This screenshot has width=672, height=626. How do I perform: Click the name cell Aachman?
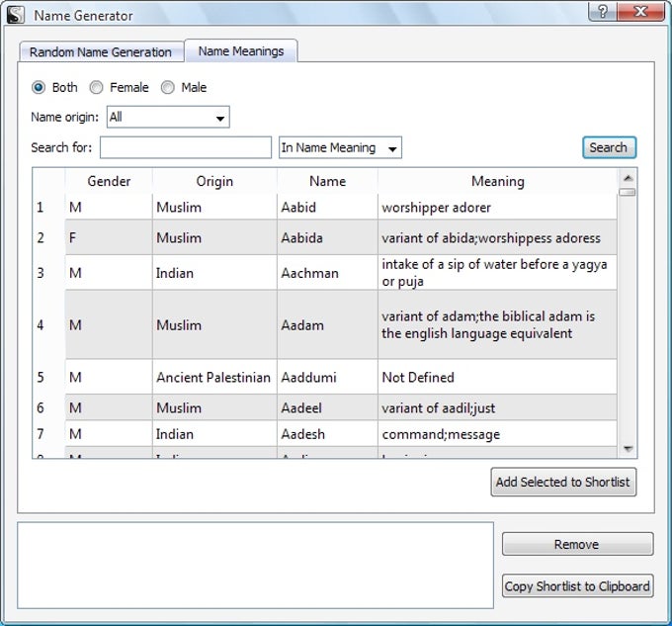coord(327,273)
